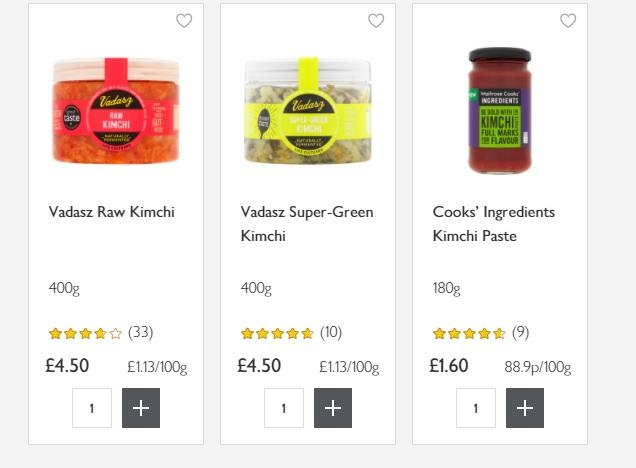
Task: Focus quantity field for Vadasz Raw Kimchi
Action: pyautogui.click(x=92, y=408)
